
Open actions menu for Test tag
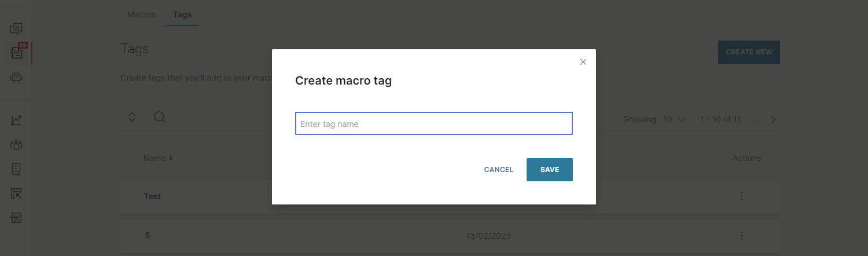tap(741, 196)
